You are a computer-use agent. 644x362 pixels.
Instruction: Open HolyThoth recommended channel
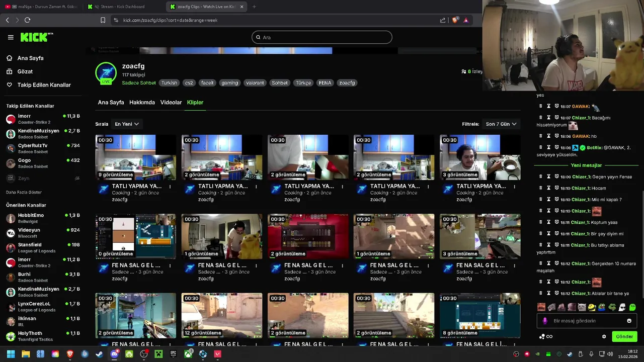tap(43, 336)
